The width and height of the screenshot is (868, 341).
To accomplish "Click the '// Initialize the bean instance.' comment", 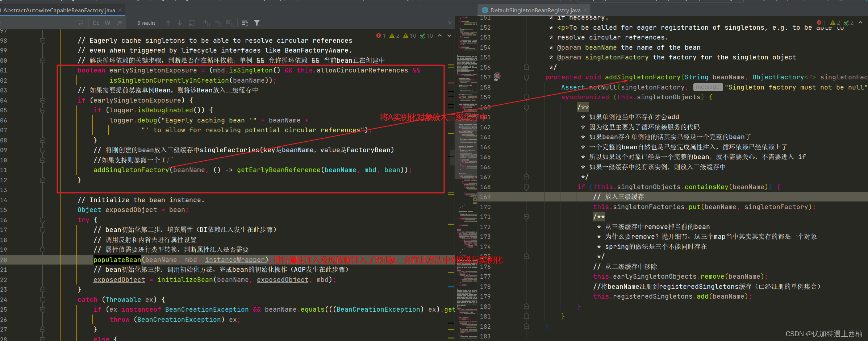I will 141,200.
